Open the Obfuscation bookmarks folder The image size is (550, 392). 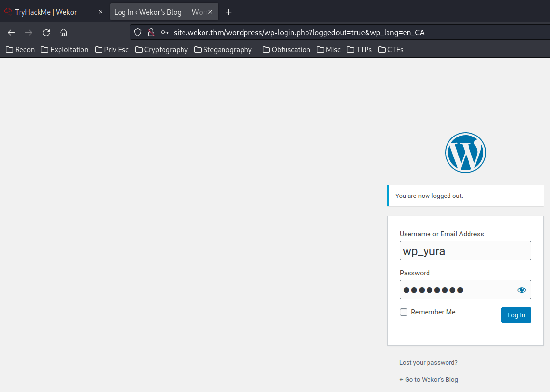click(286, 50)
